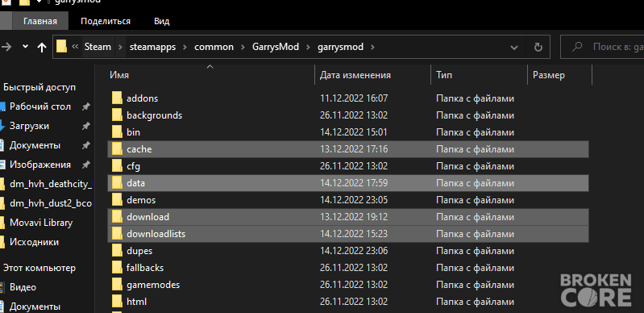Image resolution: width=644 pixels, height=313 pixels.
Task: Click the gamemodes folder name
Action: pyautogui.click(x=153, y=285)
